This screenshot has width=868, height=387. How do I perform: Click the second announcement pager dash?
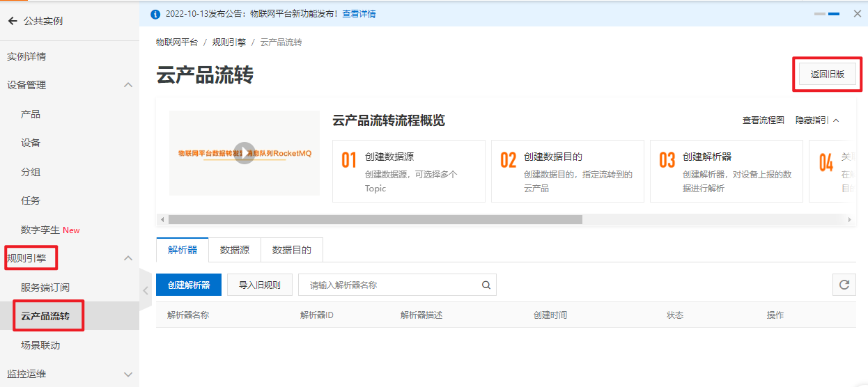(x=834, y=13)
